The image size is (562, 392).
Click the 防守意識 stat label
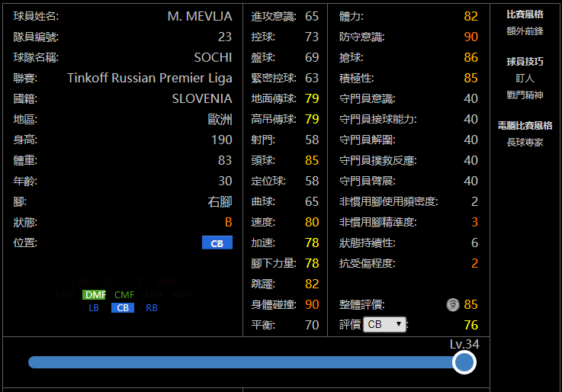click(x=361, y=37)
